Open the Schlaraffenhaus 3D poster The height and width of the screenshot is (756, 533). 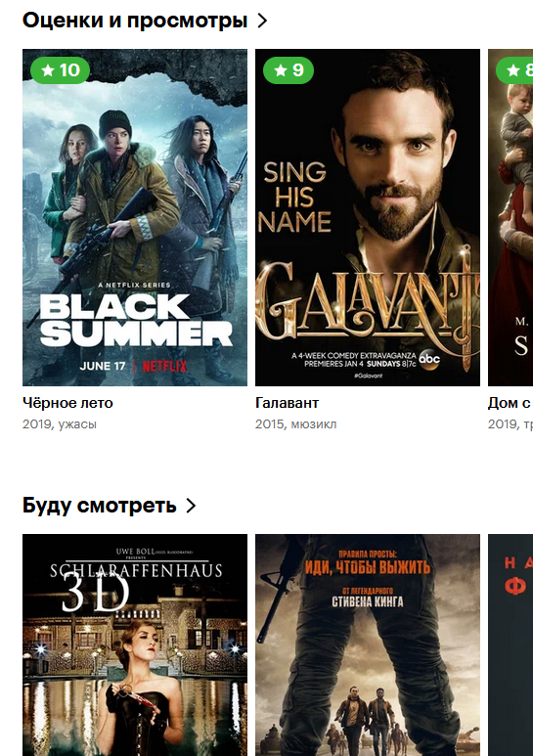135,645
